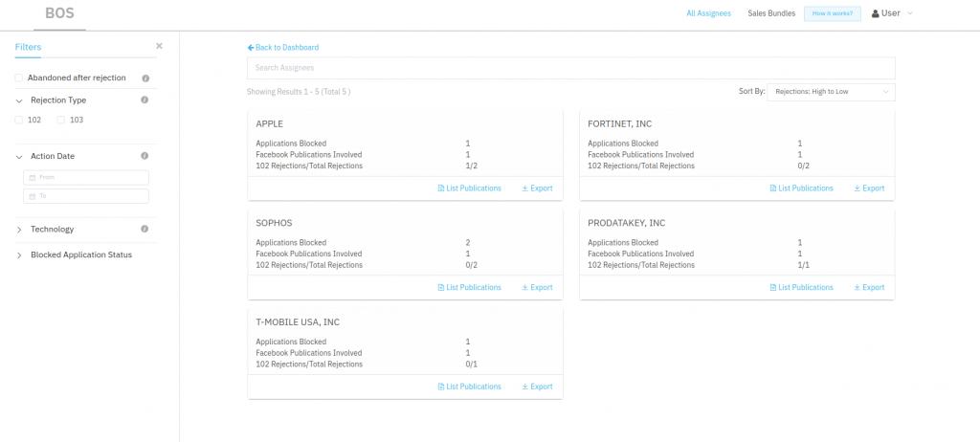
Task: Check the 103 rejection type box
Action: [x=60, y=120]
